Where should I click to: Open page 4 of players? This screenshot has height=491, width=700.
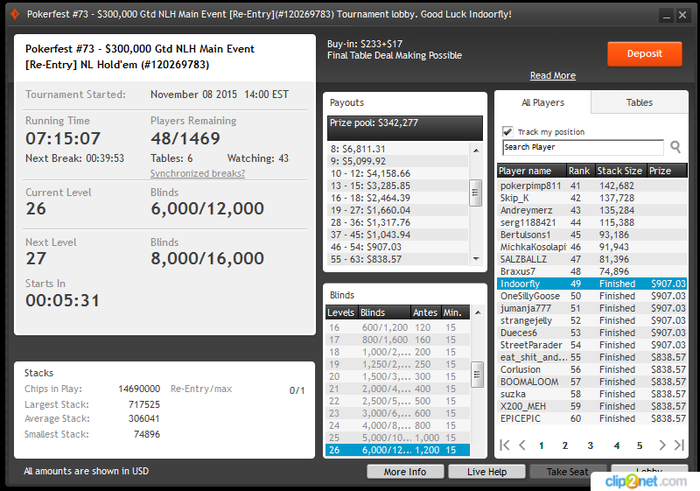pyautogui.click(x=617, y=445)
